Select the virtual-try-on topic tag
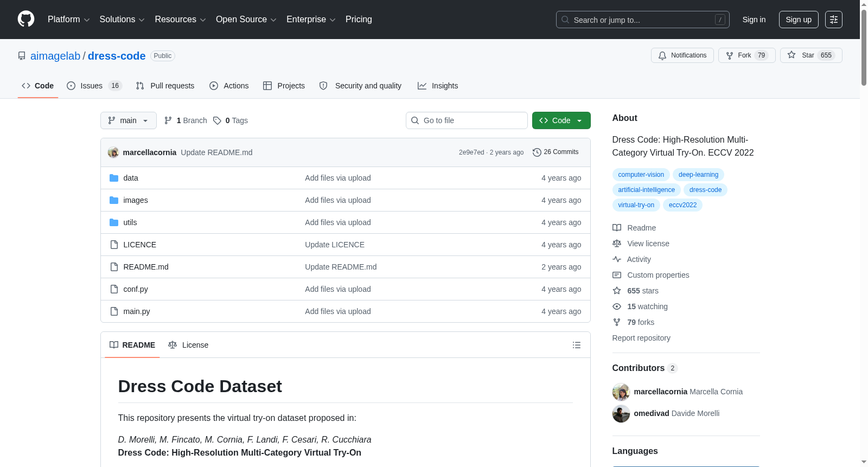Viewport: 868px width, 467px height. click(x=636, y=205)
